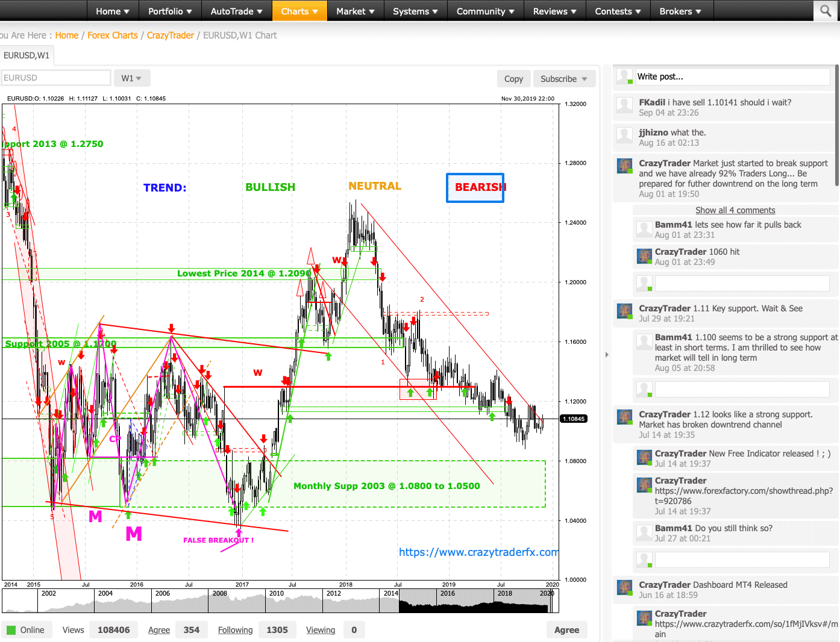Viewport: 840px width, 642px height.
Task: Open Forex Charts breadcrumb link
Action: 113,36
